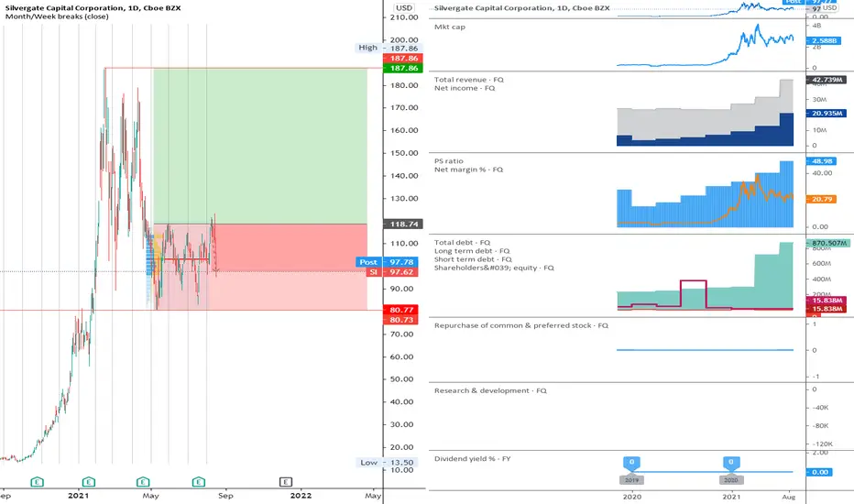Click the 2020 label on the right chart's time axis
The image size is (854, 504).
click(x=631, y=497)
